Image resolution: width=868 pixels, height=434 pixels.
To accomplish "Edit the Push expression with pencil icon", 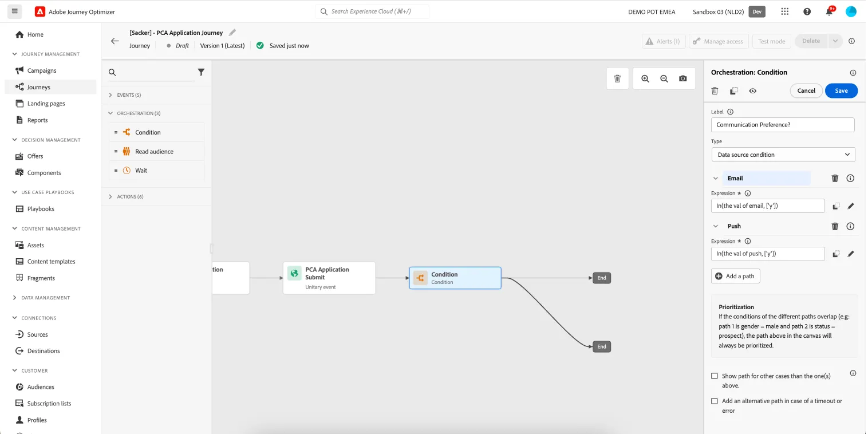I will pyautogui.click(x=851, y=254).
